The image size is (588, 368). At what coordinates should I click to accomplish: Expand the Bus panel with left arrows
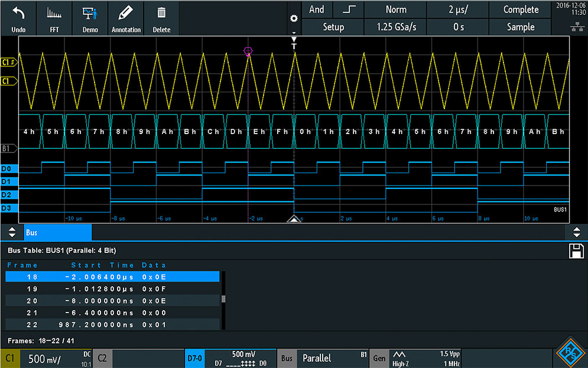[11, 233]
